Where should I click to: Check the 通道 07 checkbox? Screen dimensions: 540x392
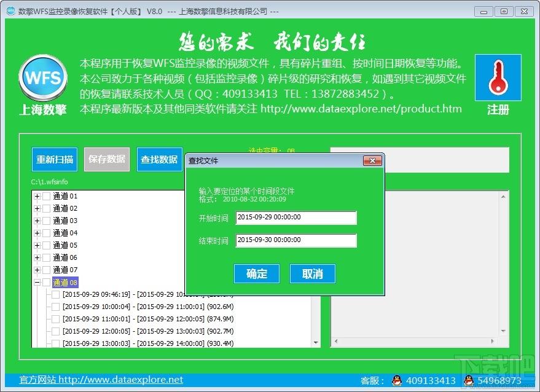pos(47,270)
